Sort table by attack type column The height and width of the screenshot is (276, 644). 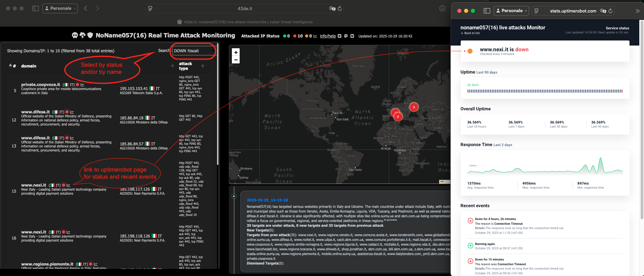[203, 66]
